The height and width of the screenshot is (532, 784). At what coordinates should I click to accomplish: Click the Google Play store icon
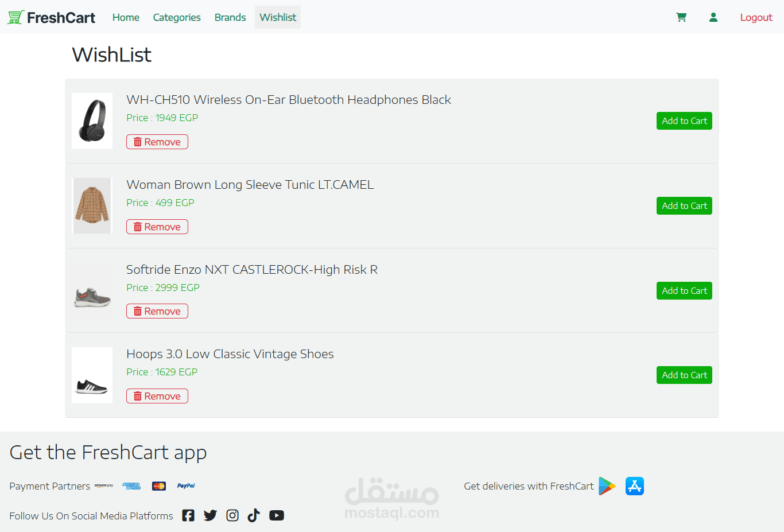(607, 486)
